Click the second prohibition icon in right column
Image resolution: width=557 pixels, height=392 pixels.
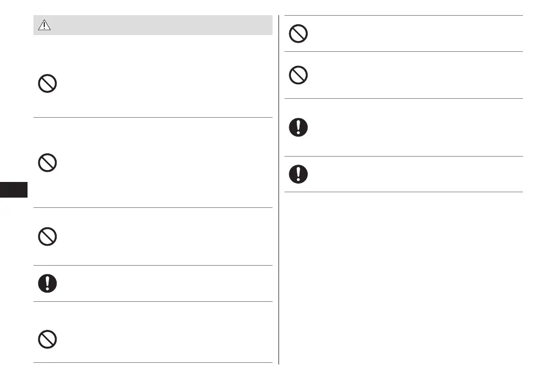click(x=298, y=75)
